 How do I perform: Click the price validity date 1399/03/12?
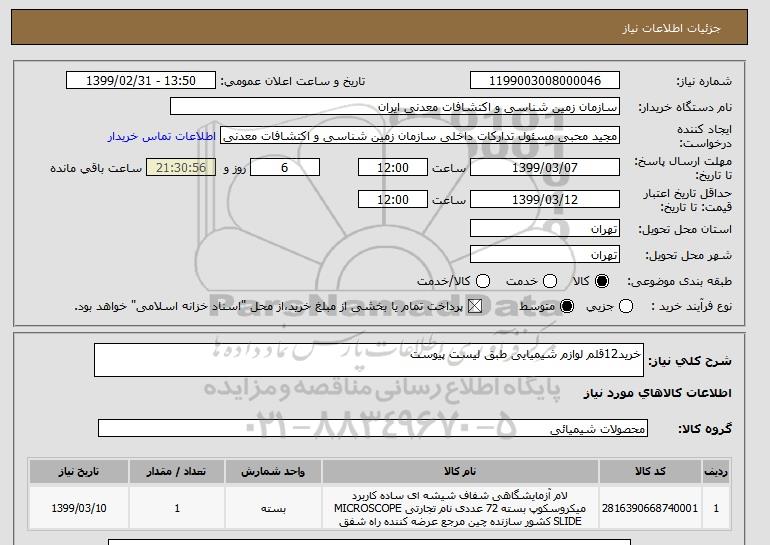(x=545, y=199)
